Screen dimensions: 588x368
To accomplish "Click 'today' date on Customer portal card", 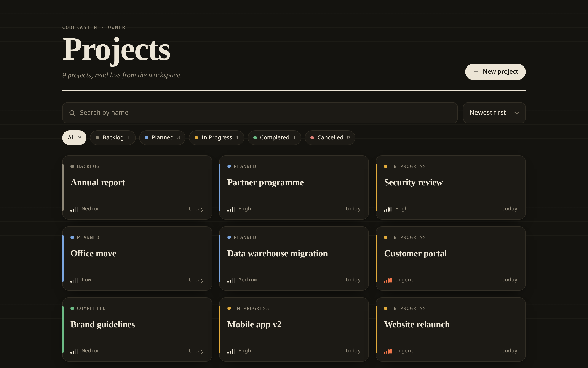I will click(x=510, y=280).
